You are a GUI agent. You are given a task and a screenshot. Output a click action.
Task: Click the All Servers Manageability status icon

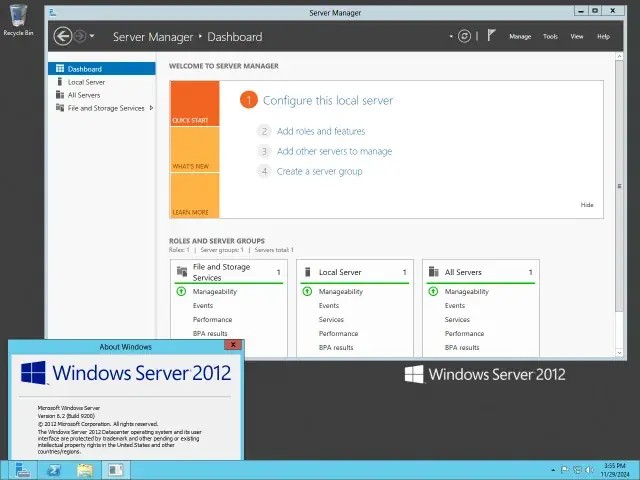pyautogui.click(x=433, y=291)
